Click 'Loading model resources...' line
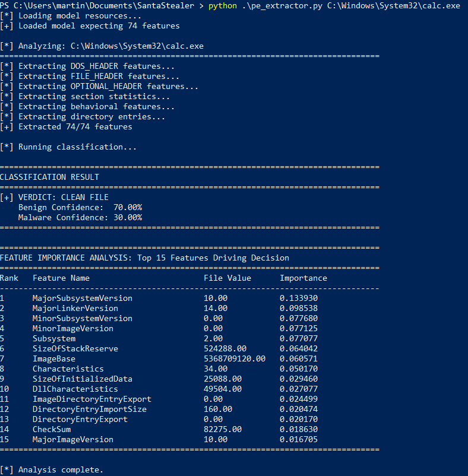This screenshot has width=468, height=476. [80, 16]
